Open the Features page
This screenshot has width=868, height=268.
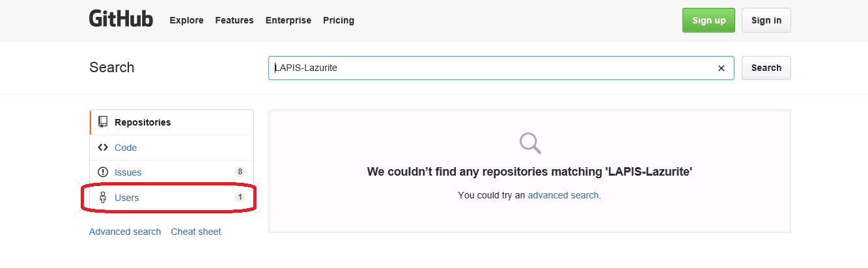[x=234, y=20]
